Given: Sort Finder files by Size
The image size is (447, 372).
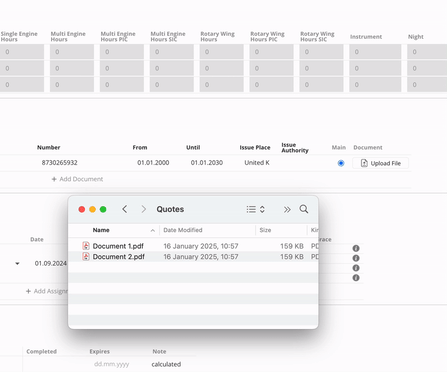Looking at the screenshot, I should tap(265, 230).
